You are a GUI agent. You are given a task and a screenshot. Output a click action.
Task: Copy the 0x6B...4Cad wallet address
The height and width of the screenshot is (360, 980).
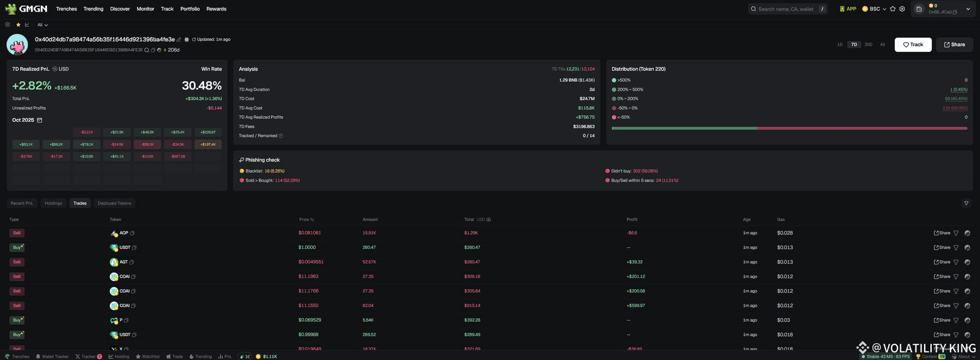[955, 12]
